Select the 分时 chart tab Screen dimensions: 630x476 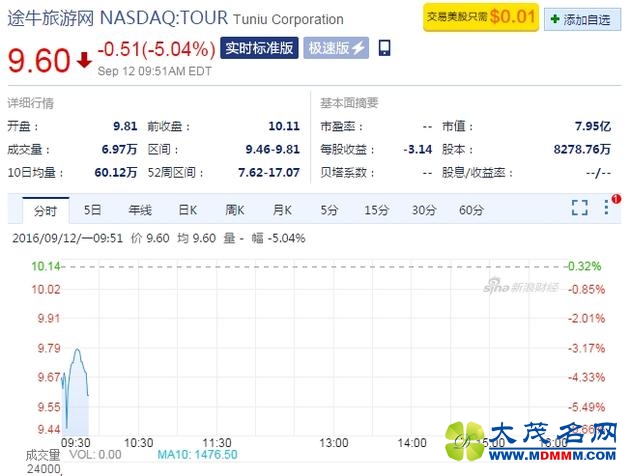(45, 210)
